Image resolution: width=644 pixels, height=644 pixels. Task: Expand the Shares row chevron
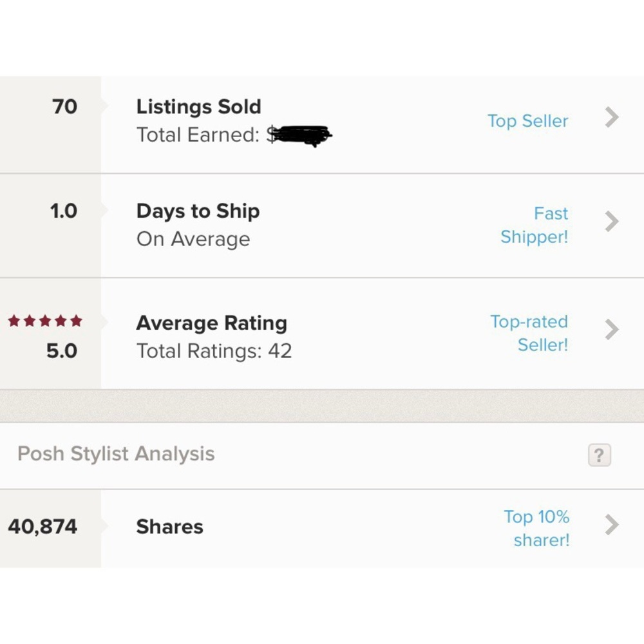612,526
